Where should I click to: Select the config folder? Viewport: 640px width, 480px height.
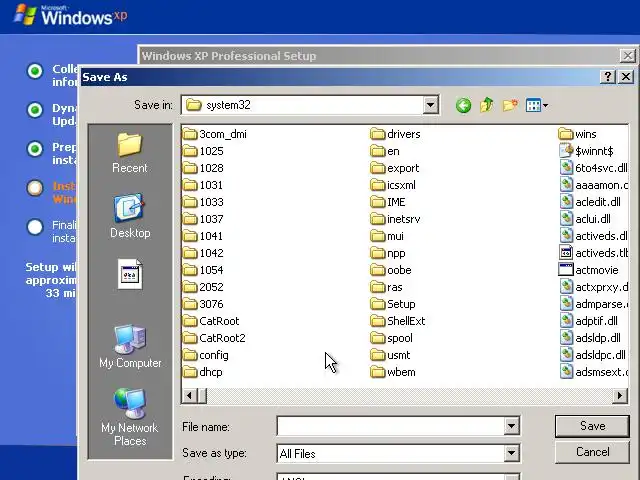(206, 356)
